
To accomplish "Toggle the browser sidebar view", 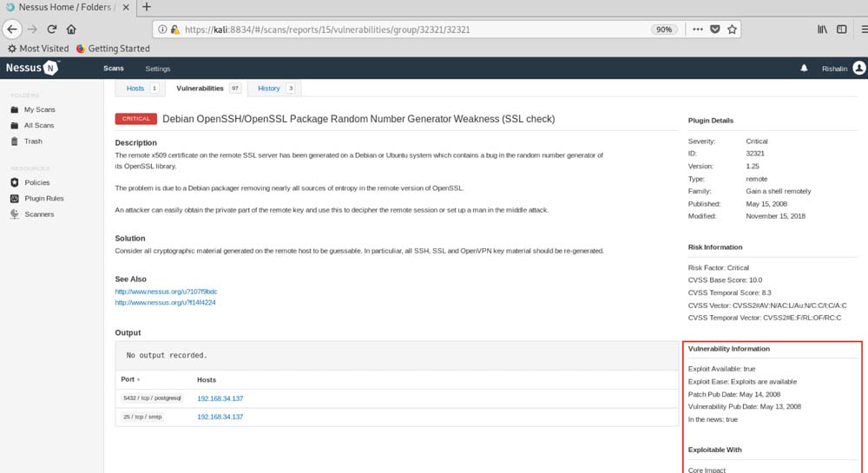I will click(841, 30).
